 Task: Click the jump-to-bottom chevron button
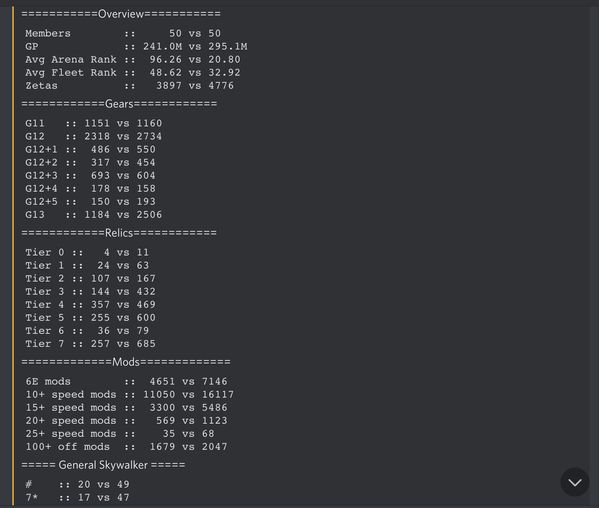click(575, 482)
